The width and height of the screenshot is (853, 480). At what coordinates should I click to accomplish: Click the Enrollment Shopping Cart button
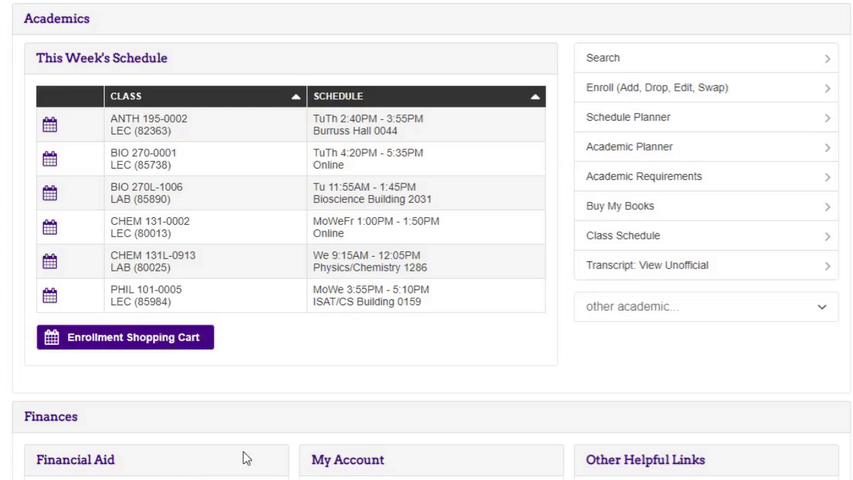pos(125,337)
